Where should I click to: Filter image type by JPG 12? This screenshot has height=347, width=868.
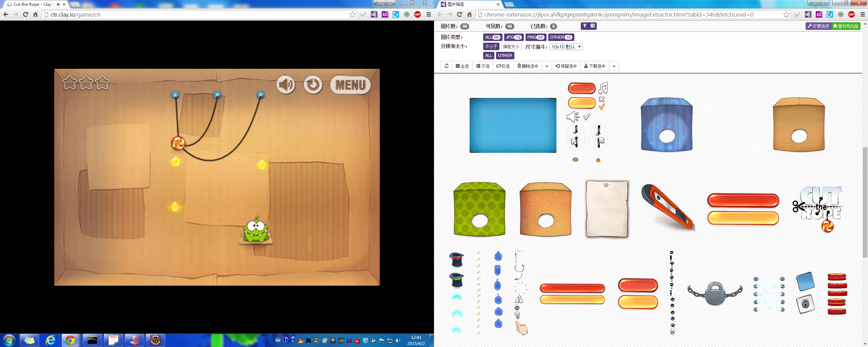point(514,37)
